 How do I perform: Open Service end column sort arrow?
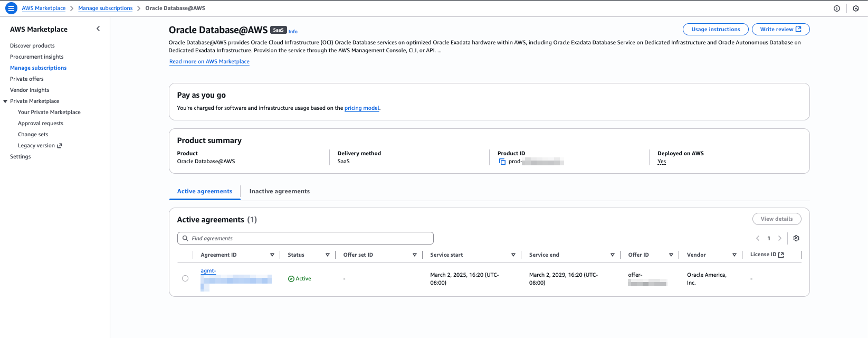click(613, 255)
